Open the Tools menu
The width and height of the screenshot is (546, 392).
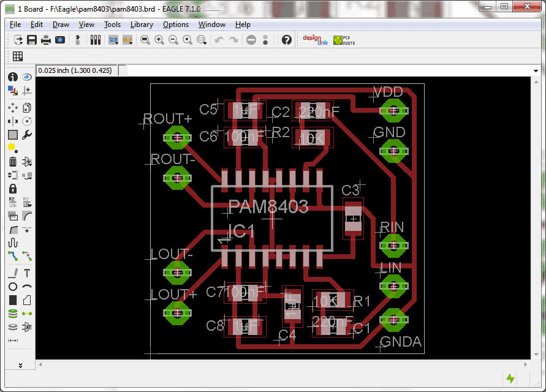[112, 24]
